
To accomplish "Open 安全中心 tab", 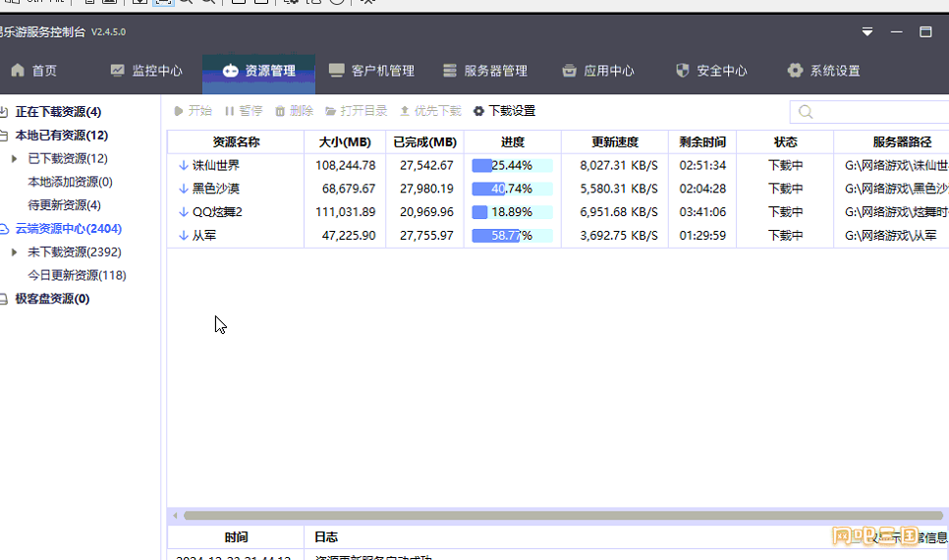I will (x=710, y=71).
